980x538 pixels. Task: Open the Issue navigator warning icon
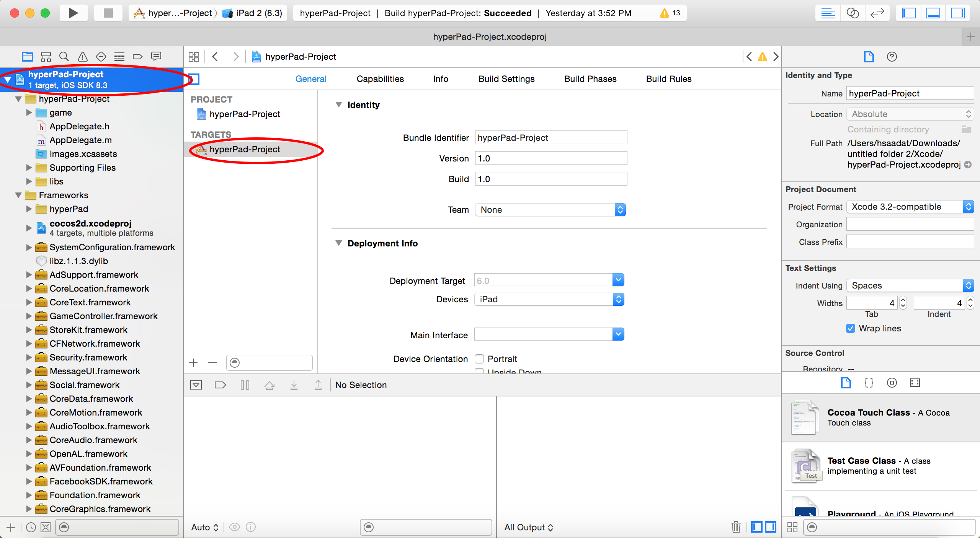pyautogui.click(x=82, y=56)
